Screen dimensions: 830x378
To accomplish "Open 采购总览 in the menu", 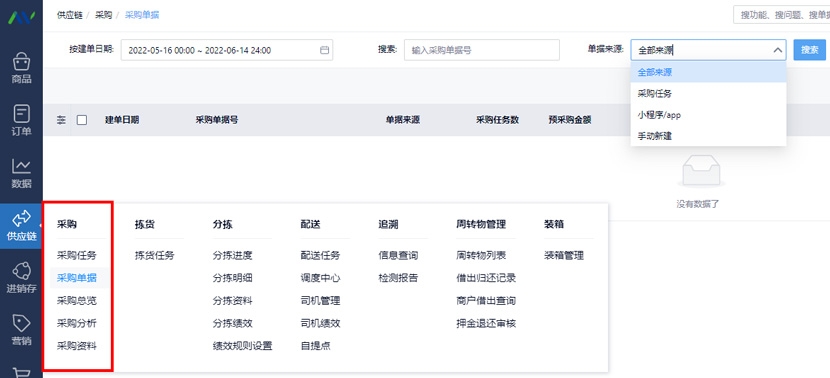I will (x=77, y=301).
